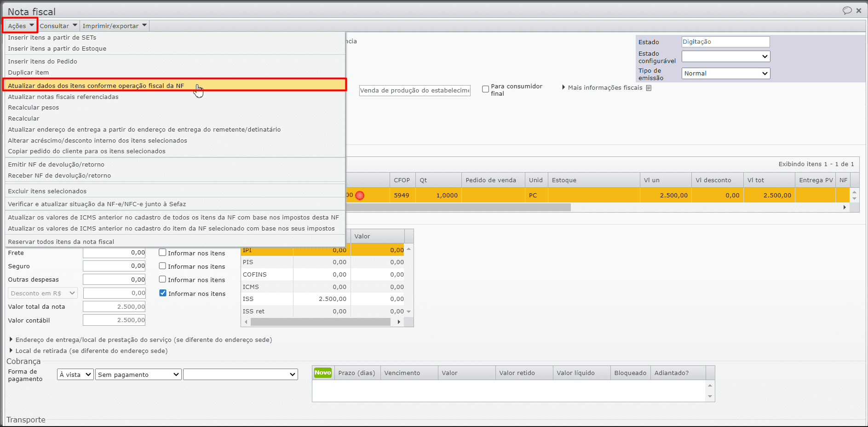Uncheck Informar nos itens for Desconto
868x427 pixels.
coord(163,293)
